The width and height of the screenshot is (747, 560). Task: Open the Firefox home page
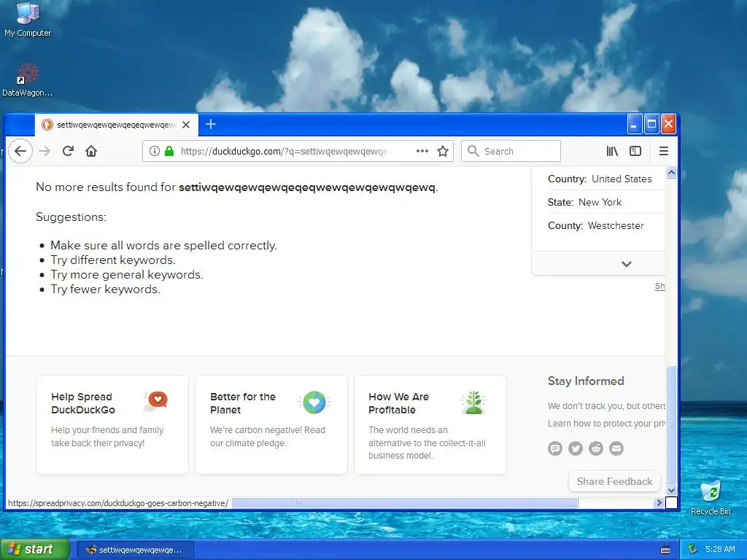[91, 152]
